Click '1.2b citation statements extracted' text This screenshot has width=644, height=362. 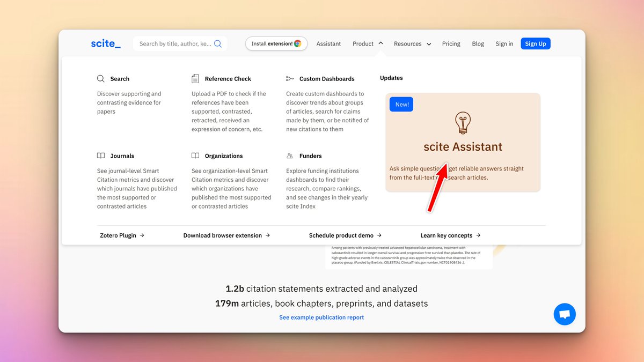pos(321,289)
